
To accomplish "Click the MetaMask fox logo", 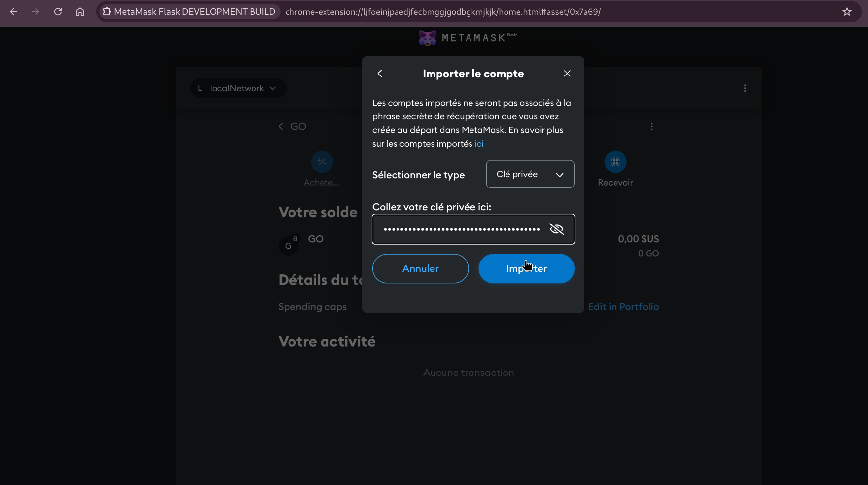I will point(427,38).
